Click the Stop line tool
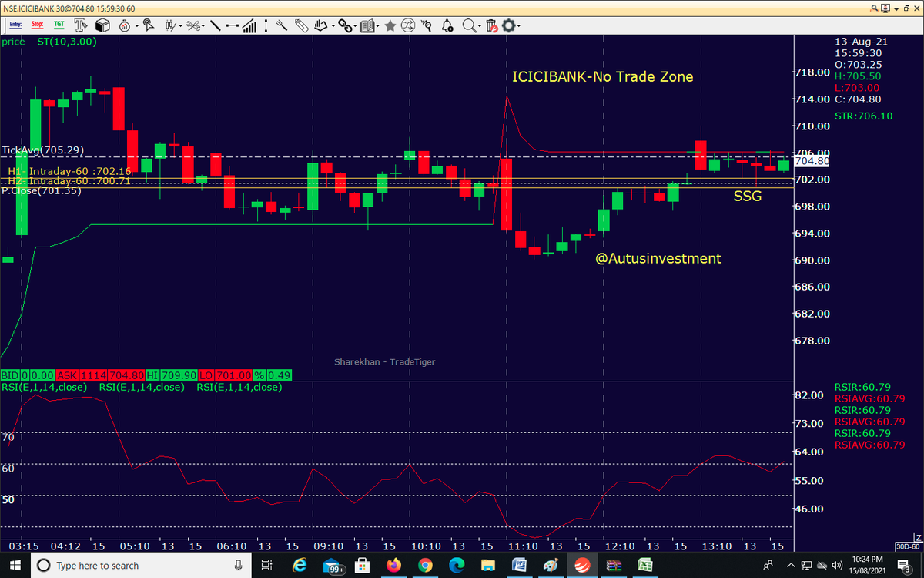This screenshot has height=578, width=924. click(x=37, y=25)
